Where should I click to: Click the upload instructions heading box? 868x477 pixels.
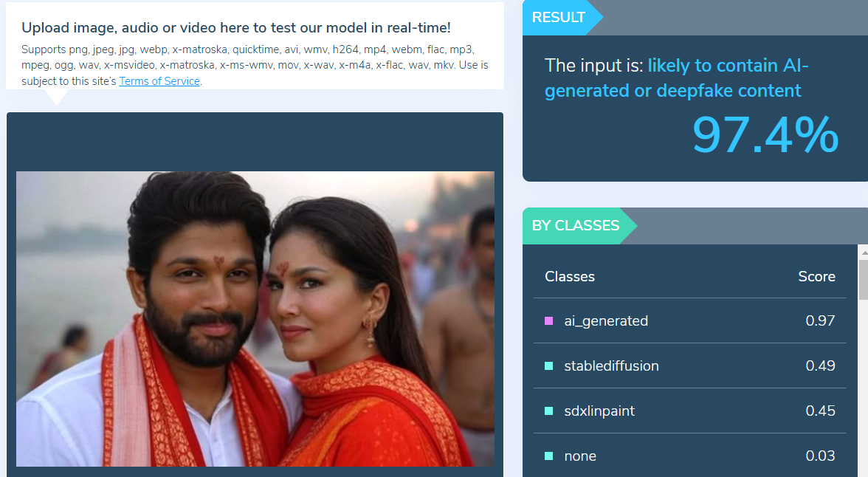(255, 46)
